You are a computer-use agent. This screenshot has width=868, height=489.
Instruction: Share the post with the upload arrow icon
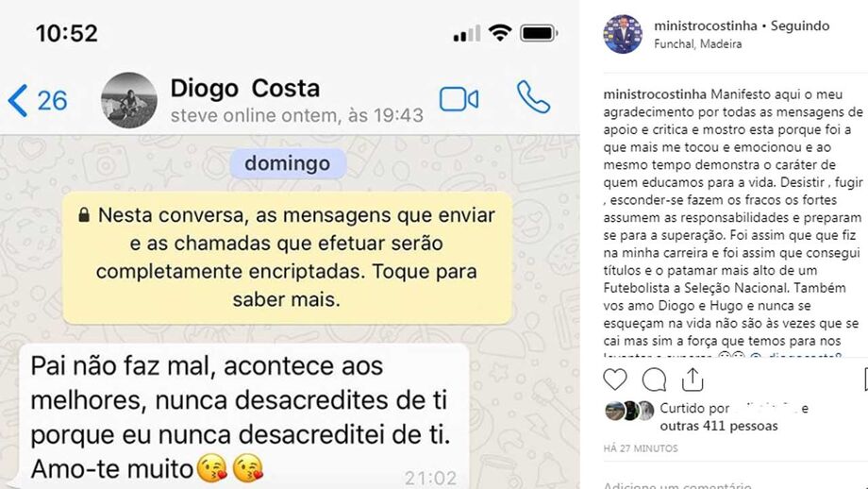pos(693,379)
